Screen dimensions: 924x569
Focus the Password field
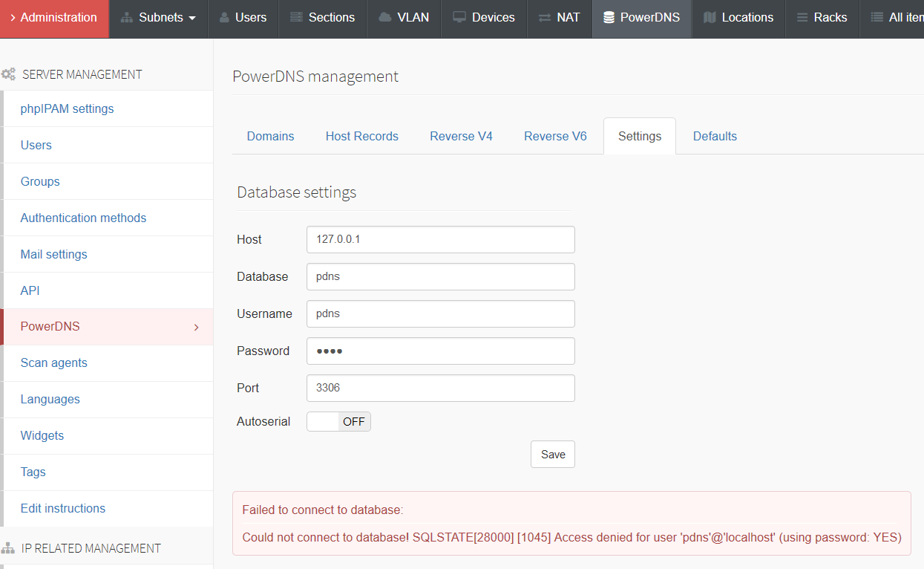tap(440, 351)
